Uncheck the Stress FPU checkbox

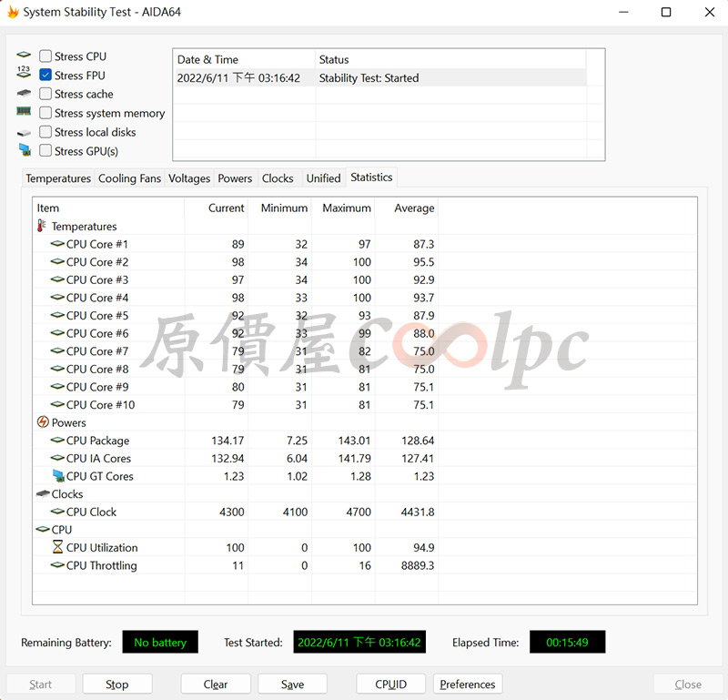tap(45, 76)
